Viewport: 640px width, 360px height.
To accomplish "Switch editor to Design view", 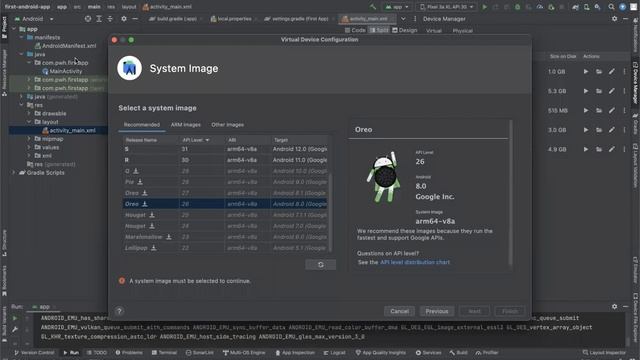I will 404,30.
